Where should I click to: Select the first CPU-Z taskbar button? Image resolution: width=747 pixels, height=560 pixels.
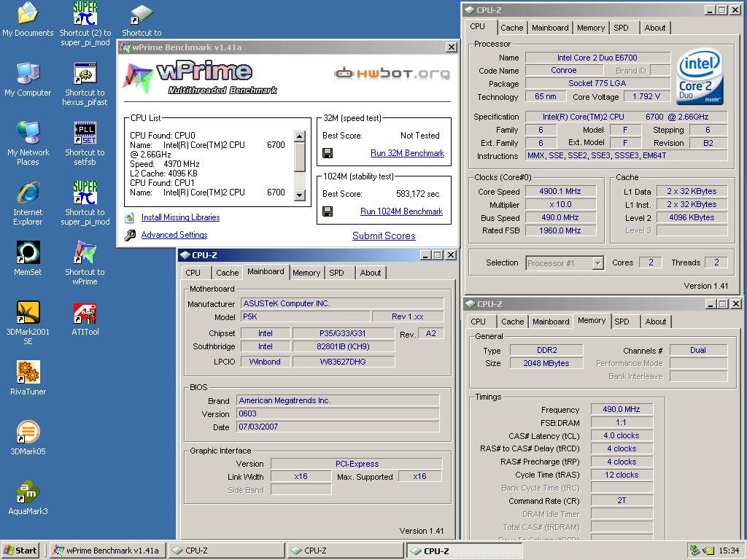point(226,551)
